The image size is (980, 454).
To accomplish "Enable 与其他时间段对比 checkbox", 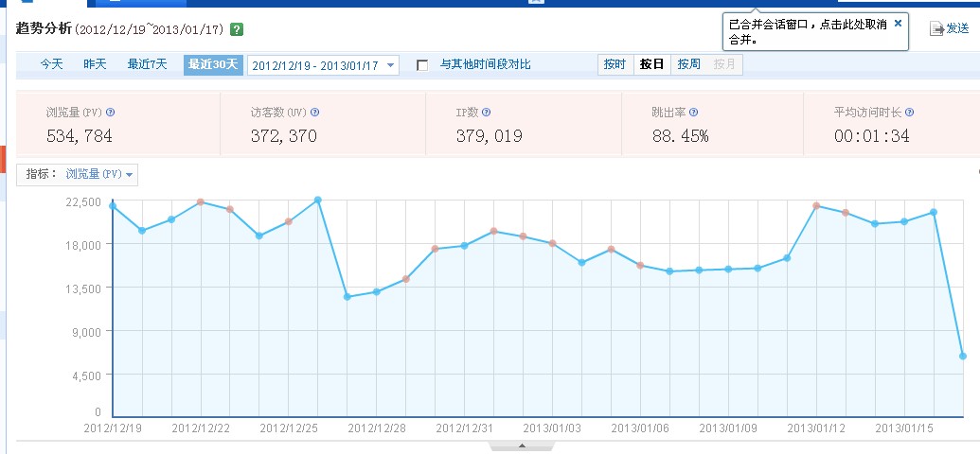I will [422, 65].
